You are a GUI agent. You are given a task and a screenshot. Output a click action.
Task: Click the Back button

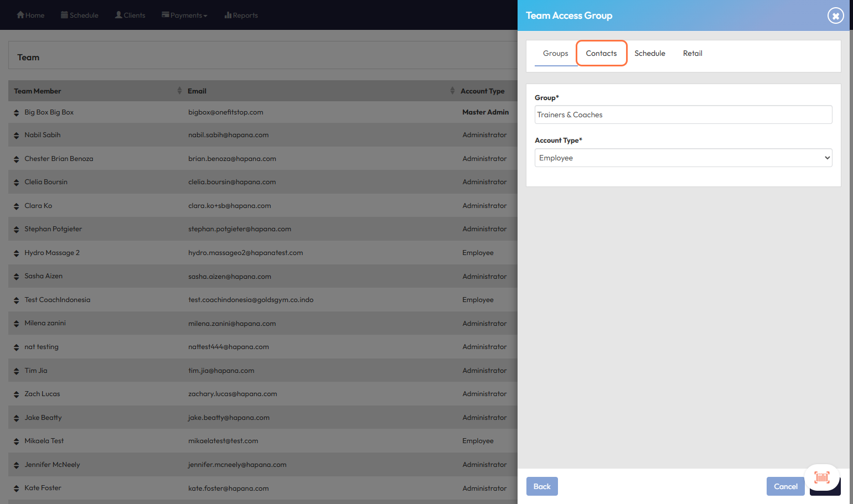point(542,486)
